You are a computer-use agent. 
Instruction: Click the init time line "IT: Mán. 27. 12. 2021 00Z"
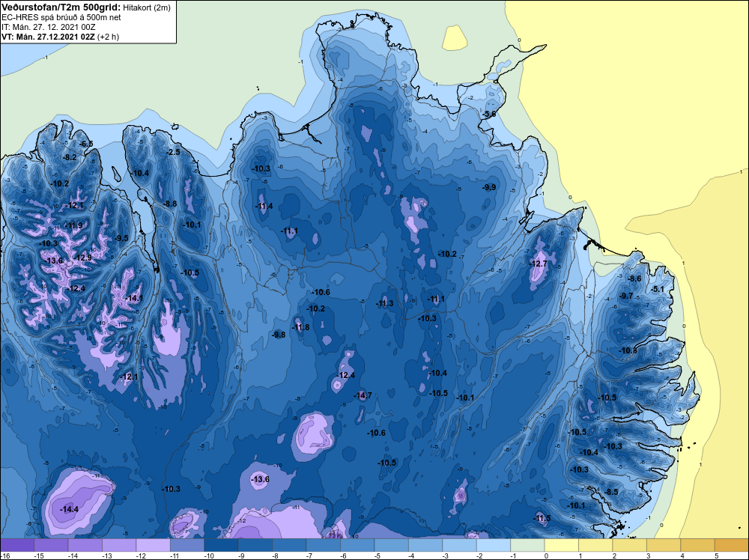point(48,27)
